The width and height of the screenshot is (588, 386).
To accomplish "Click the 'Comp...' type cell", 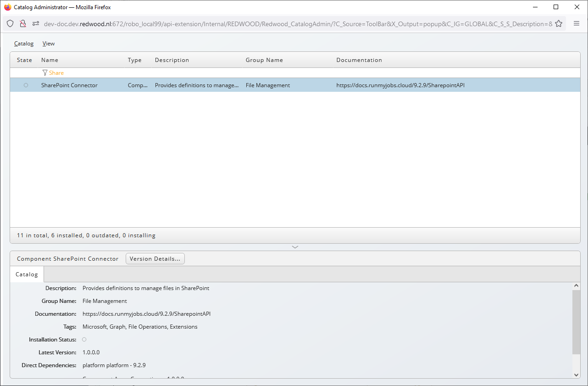I will click(x=138, y=85).
